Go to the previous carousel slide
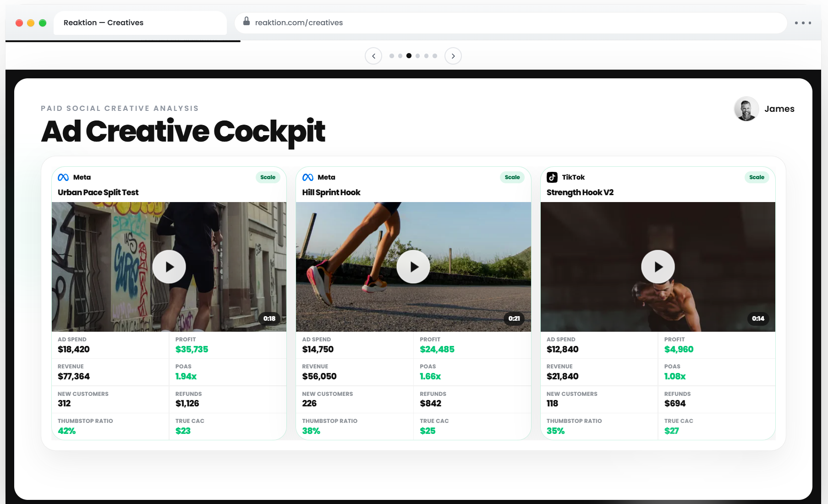 point(373,56)
